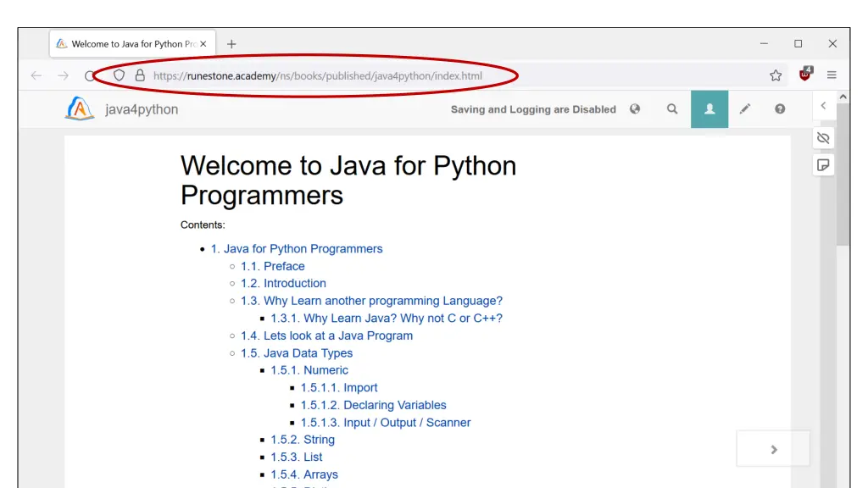The image size is (868, 488).
Task: Bookmark this page with star icon
Action: pyautogui.click(x=776, y=75)
